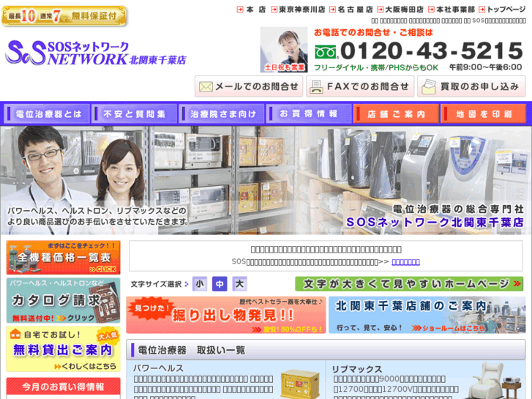
Task: Set text size to 大
Action: (239, 284)
